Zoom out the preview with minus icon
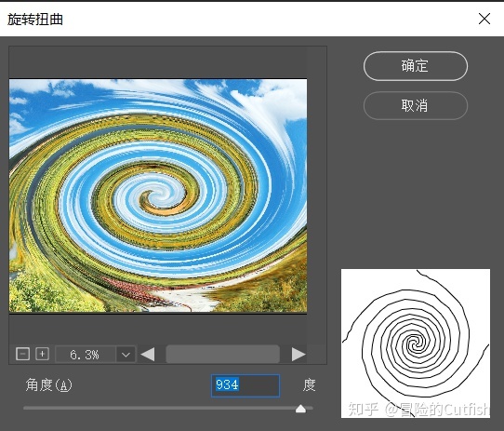The image size is (504, 431). coord(22,354)
